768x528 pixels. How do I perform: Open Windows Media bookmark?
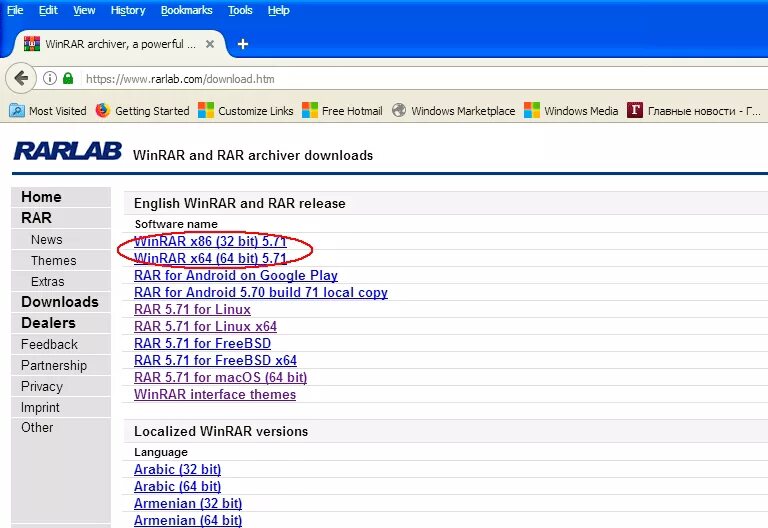point(571,111)
